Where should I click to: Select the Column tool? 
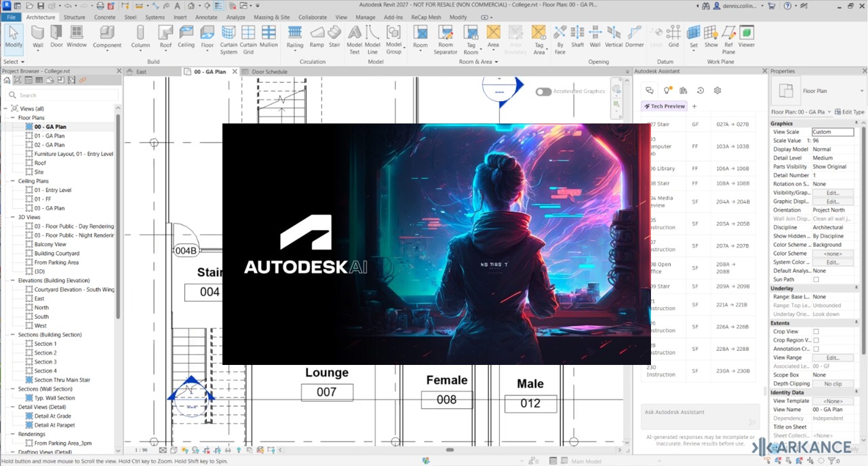point(140,37)
